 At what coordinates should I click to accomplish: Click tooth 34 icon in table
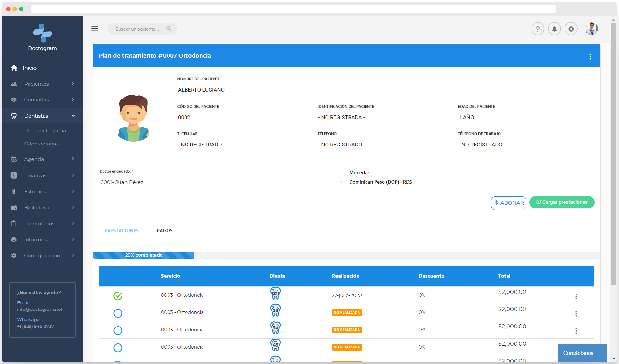276,328
